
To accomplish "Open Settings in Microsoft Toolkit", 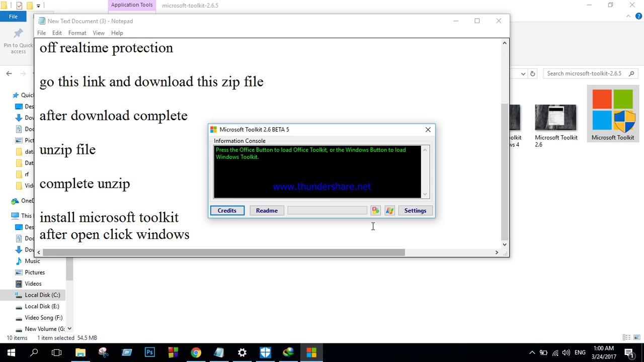I will pos(415,211).
